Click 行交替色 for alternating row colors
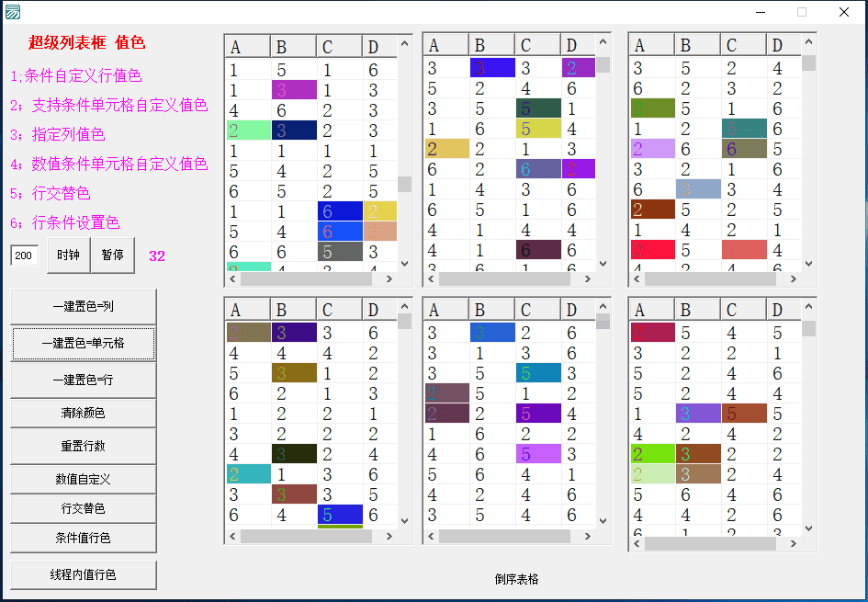868x602 pixels. coord(83,508)
